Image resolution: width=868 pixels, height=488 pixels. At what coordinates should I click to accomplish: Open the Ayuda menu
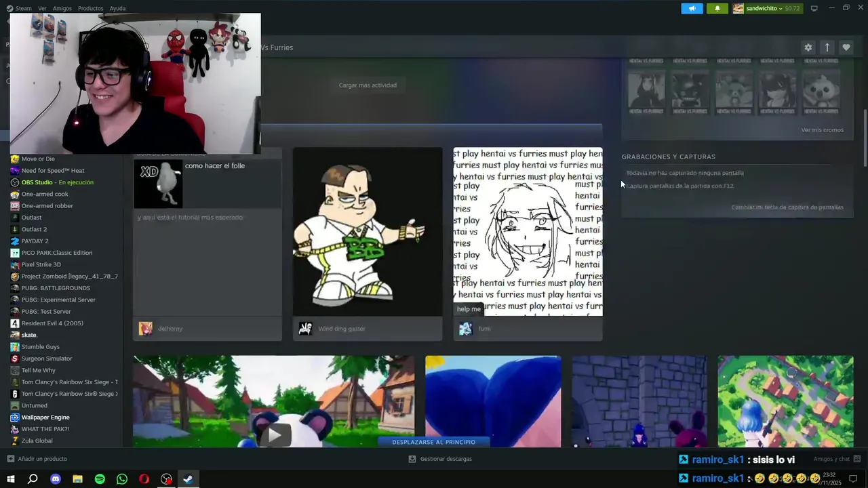[117, 8]
